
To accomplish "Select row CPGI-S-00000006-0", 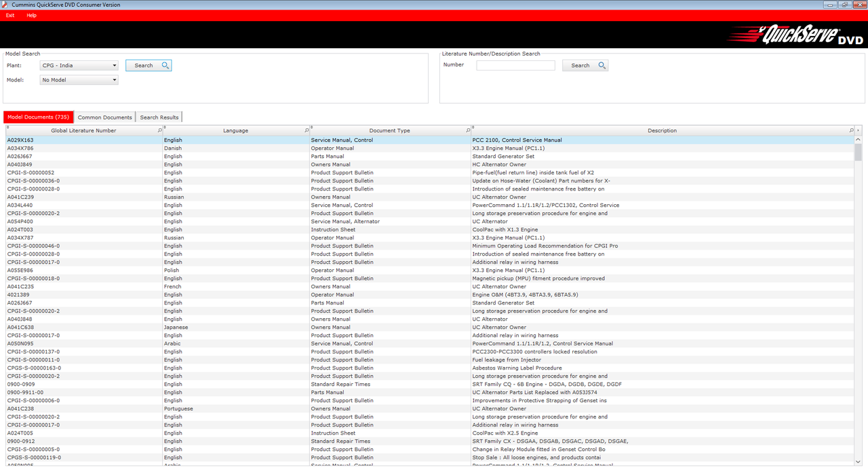I will click(429, 401).
